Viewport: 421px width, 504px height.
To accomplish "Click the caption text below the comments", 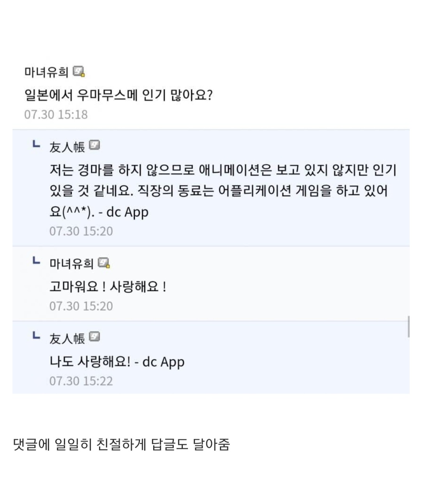I will pos(122,444).
